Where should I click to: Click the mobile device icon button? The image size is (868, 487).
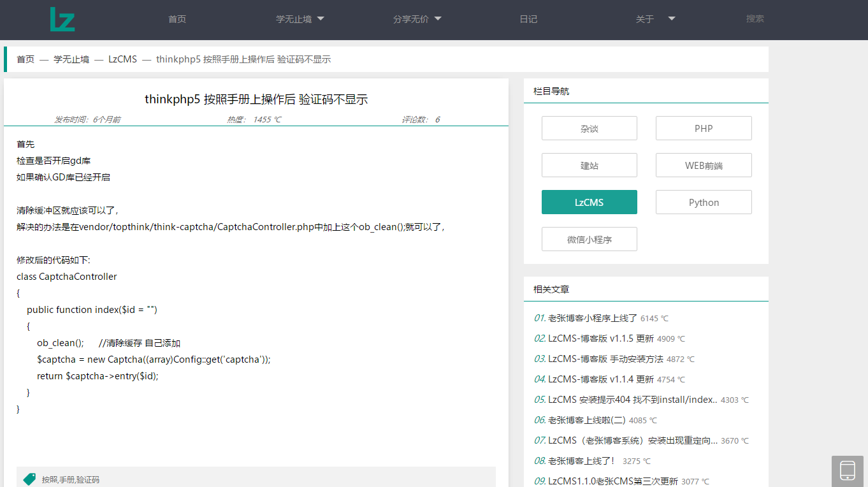point(847,471)
